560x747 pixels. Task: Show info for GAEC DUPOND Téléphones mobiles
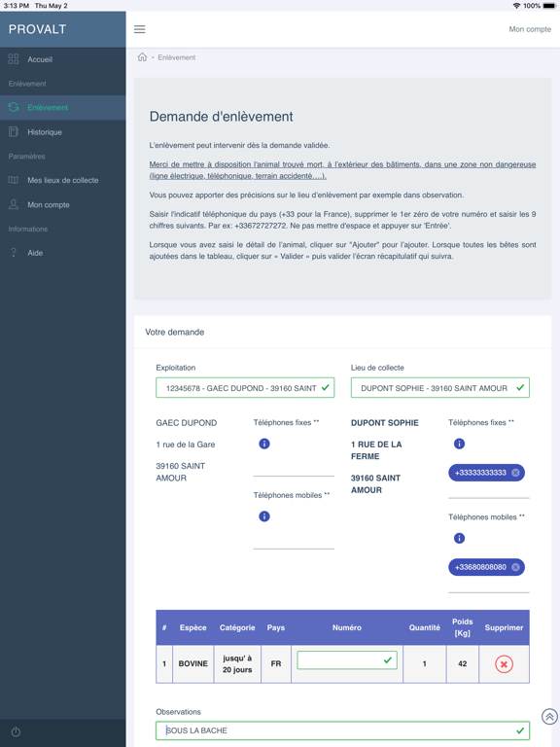[x=264, y=516]
